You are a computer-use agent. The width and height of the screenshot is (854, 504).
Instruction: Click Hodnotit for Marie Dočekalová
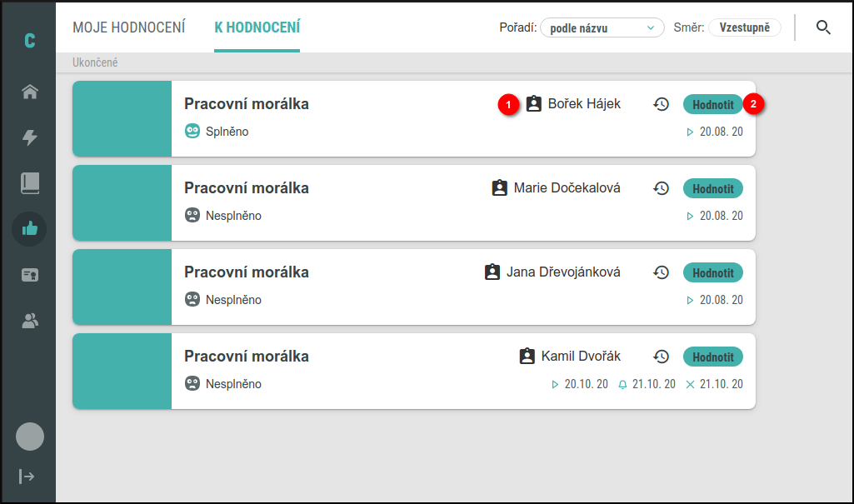[x=713, y=189]
